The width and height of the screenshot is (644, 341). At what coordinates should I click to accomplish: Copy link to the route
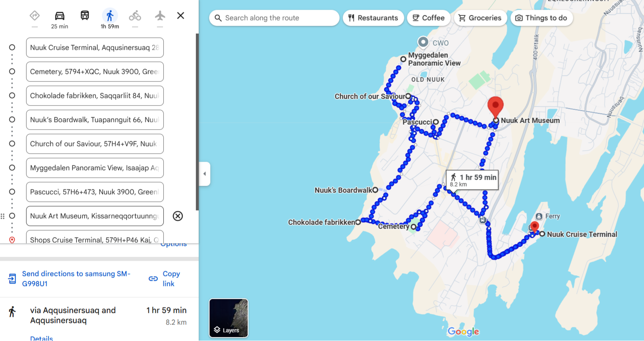click(x=171, y=278)
